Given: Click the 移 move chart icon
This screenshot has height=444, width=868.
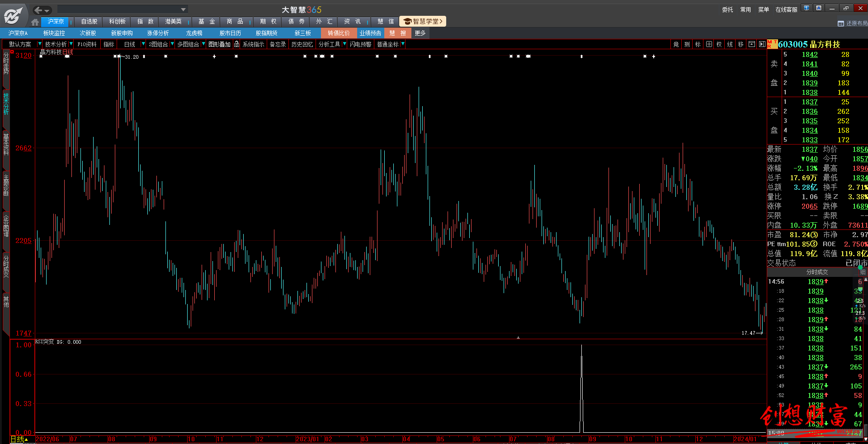Looking at the screenshot, I should [741, 44].
